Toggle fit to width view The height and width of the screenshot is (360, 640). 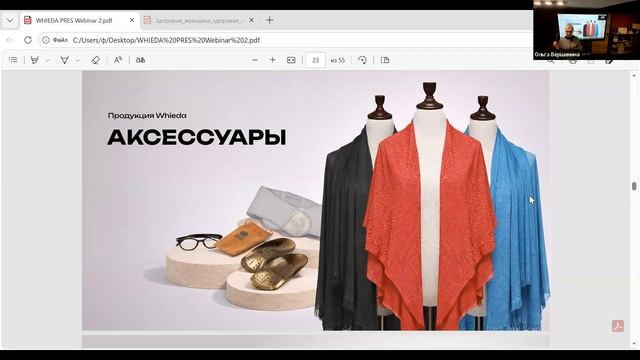[291, 60]
